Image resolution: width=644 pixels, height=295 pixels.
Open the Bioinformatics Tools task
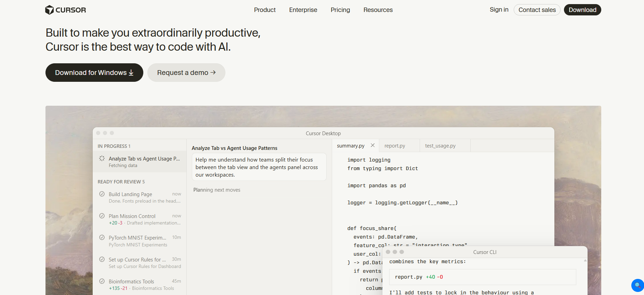[140, 285]
